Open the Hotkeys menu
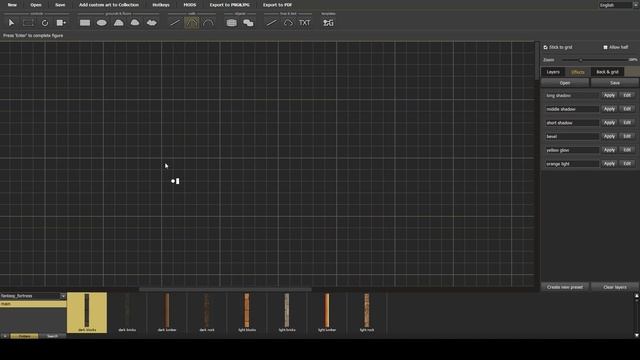 pos(161,5)
